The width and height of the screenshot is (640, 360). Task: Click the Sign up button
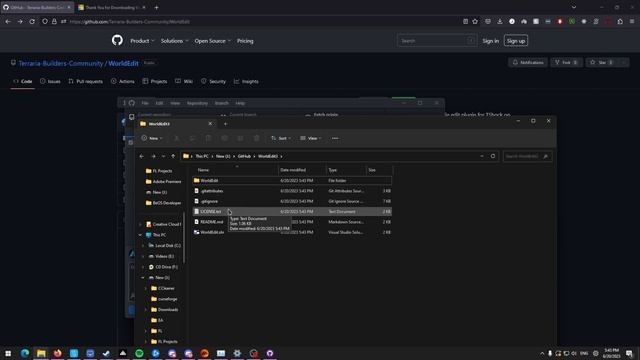[x=516, y=41]
